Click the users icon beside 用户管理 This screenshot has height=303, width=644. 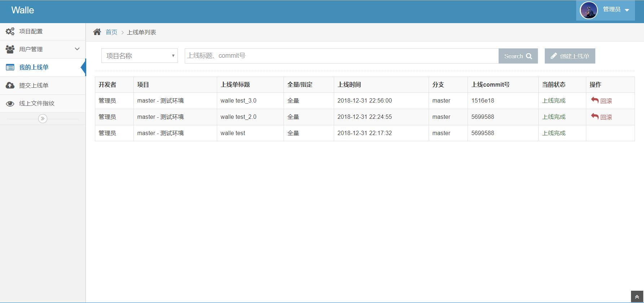click(x=10, y=49)
